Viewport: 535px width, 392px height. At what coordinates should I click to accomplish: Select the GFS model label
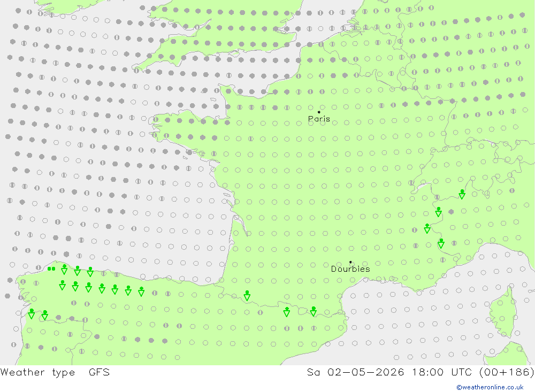100,372
